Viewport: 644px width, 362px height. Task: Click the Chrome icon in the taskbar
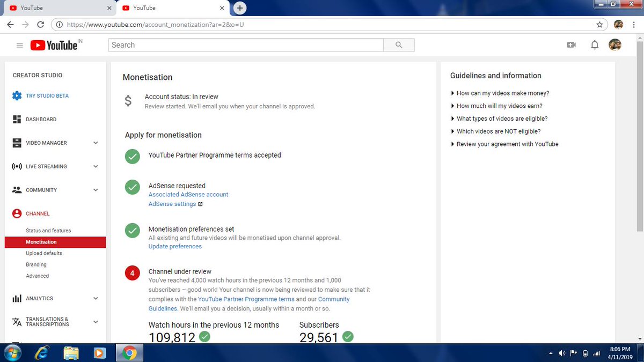128,353
